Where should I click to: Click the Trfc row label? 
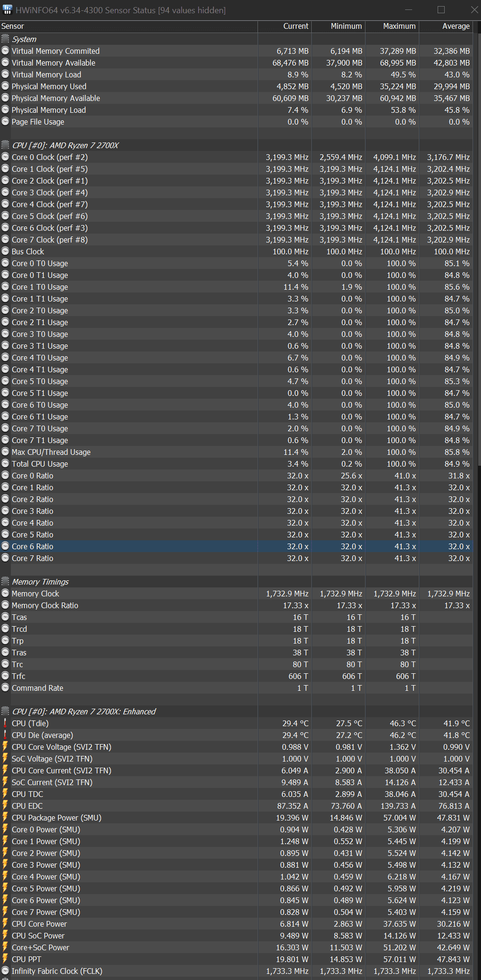click(x=18, y=676)
